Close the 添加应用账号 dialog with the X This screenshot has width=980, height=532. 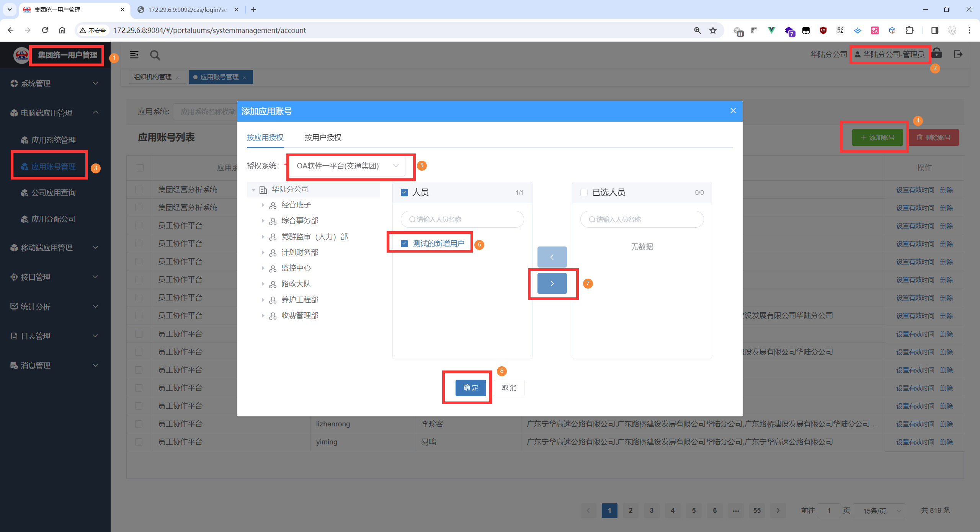coord(733,111)
